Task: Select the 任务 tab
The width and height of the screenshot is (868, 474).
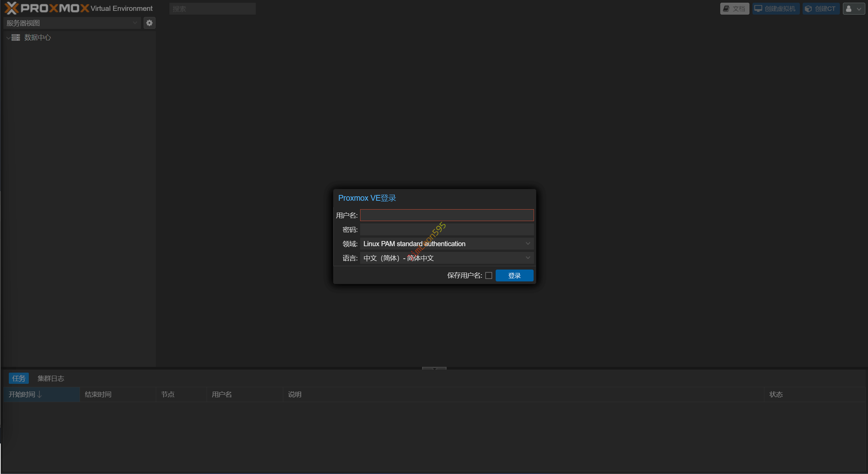Action: click(x=19, y=378)
